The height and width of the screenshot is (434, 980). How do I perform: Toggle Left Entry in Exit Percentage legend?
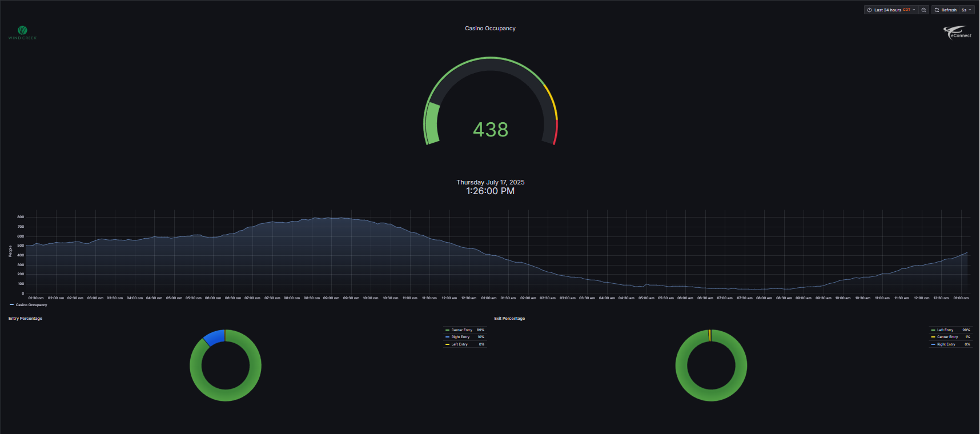[x=945, y=330]
